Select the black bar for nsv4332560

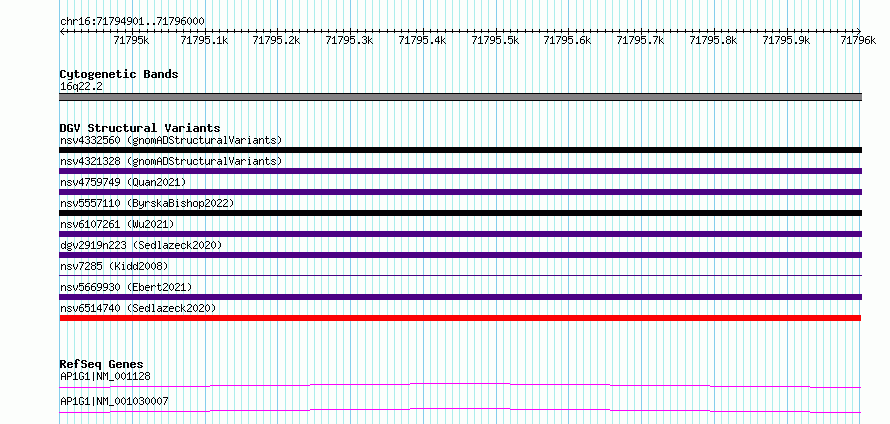coord(461,150)
